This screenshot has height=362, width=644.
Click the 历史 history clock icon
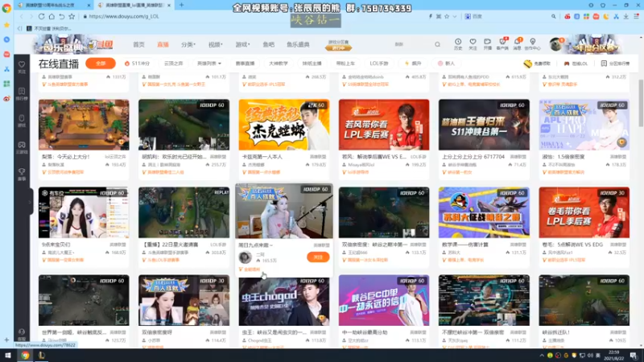coord(458,44)
